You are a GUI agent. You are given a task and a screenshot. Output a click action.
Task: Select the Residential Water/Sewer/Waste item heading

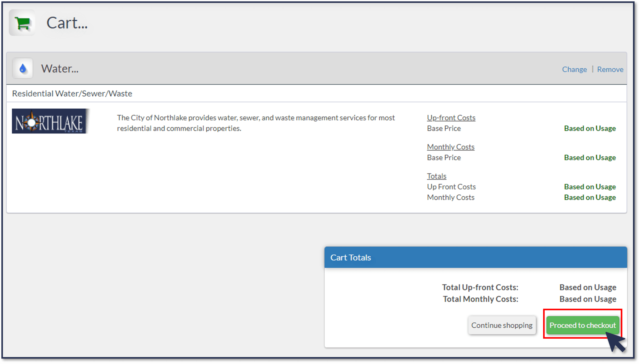(72, 93)
